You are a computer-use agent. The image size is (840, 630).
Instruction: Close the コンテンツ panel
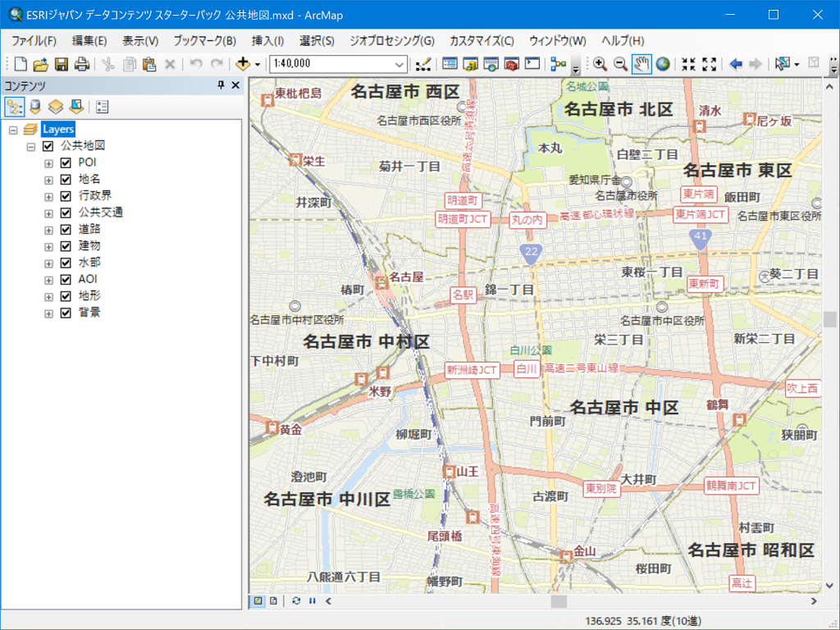click(x=235, y=85)
